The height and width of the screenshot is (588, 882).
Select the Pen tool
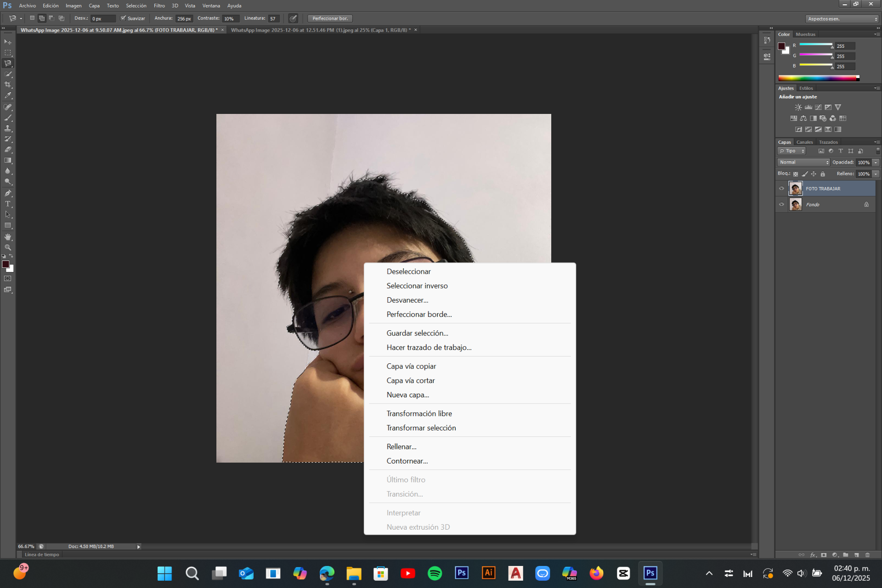tap(8, 193)
